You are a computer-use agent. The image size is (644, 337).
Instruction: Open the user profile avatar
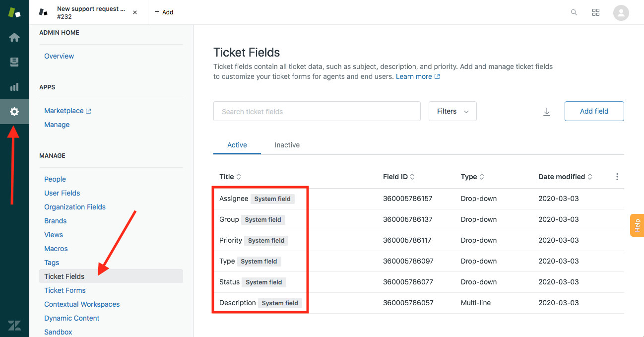[621, 12]
